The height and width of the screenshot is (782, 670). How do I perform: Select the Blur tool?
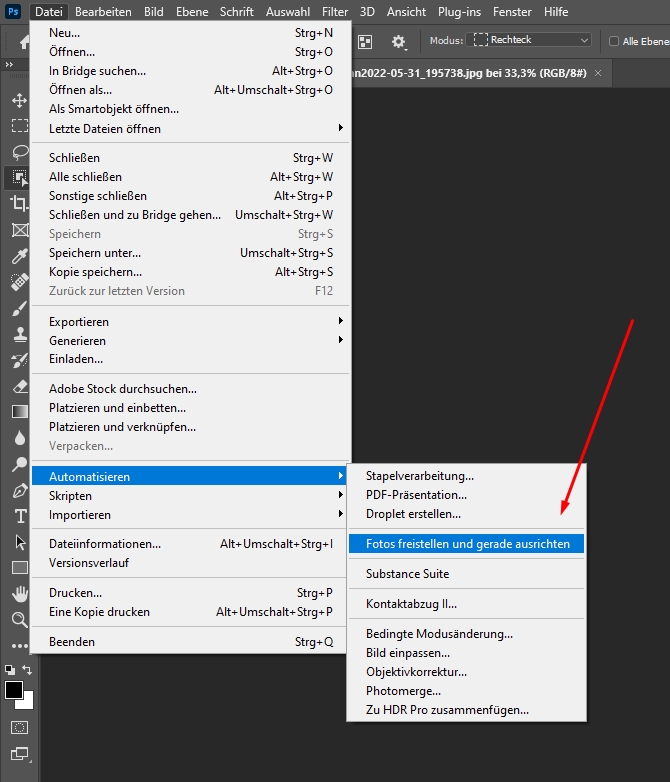pyautogui.click(x=19, y=438)
